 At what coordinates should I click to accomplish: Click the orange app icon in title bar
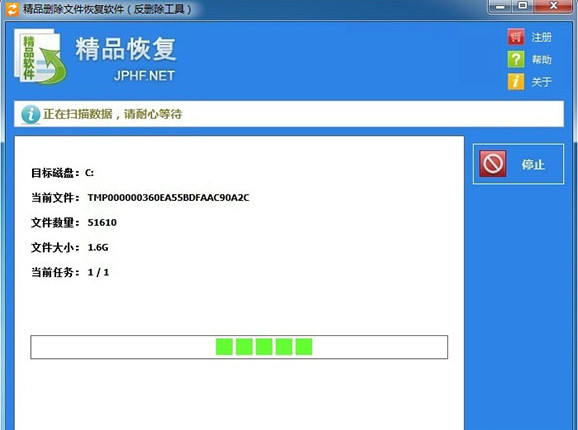[x=12, y=9]
